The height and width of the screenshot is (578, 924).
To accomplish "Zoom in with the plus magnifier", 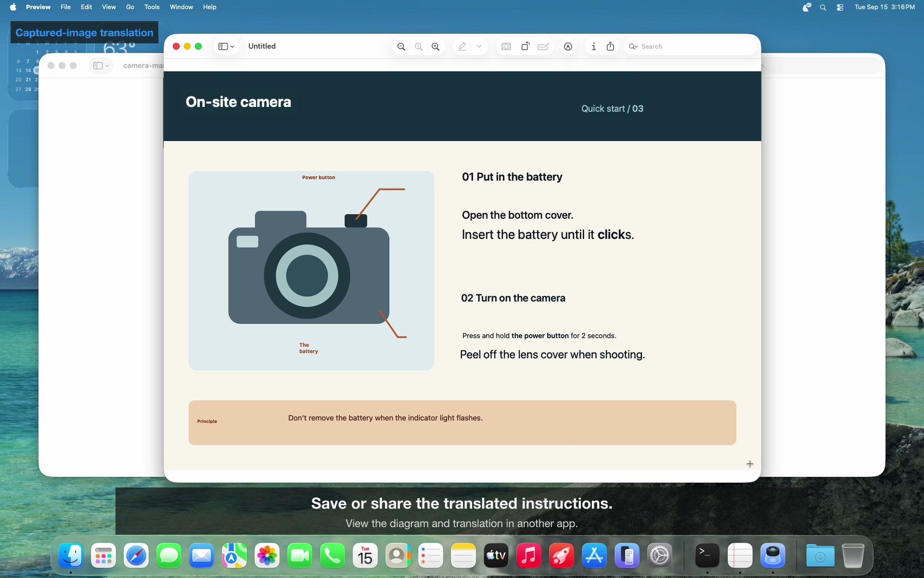I will (x=436, y=47).
